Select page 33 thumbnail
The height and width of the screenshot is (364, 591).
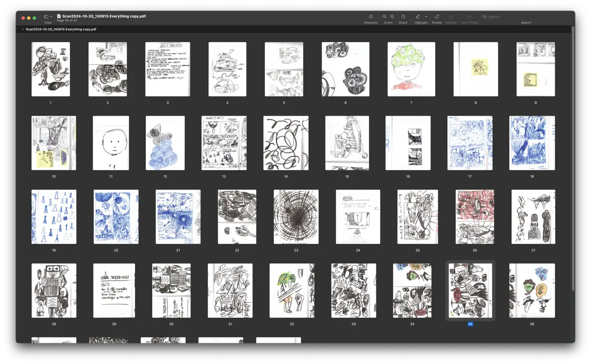click(x=354, y=291)
